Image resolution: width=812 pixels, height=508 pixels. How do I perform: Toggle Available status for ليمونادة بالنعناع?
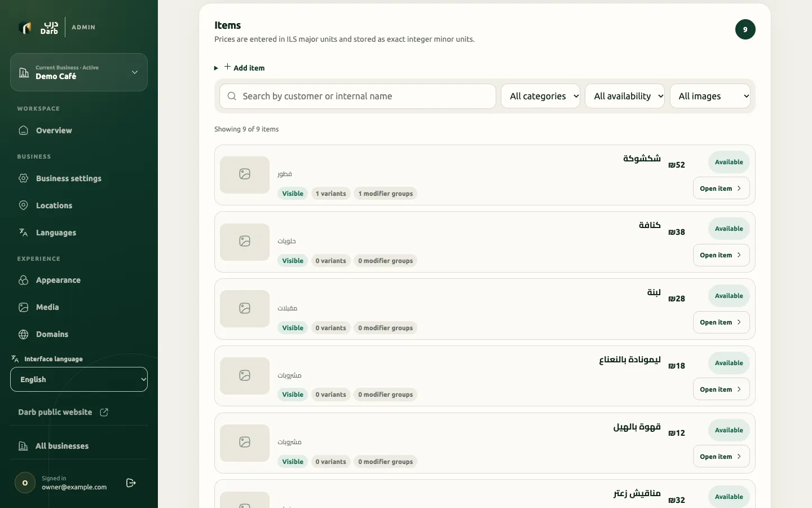(x=729, y=363)
